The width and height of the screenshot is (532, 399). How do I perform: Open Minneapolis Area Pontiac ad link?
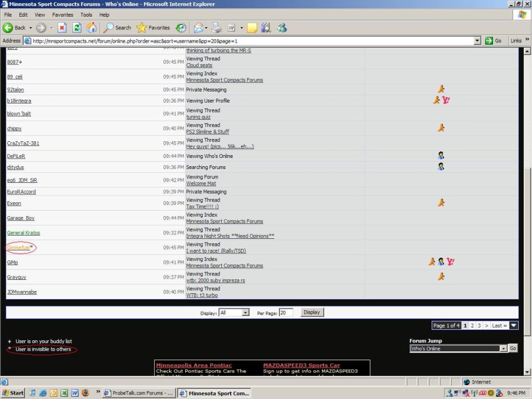pyautogui.click(x=194, y=365)
